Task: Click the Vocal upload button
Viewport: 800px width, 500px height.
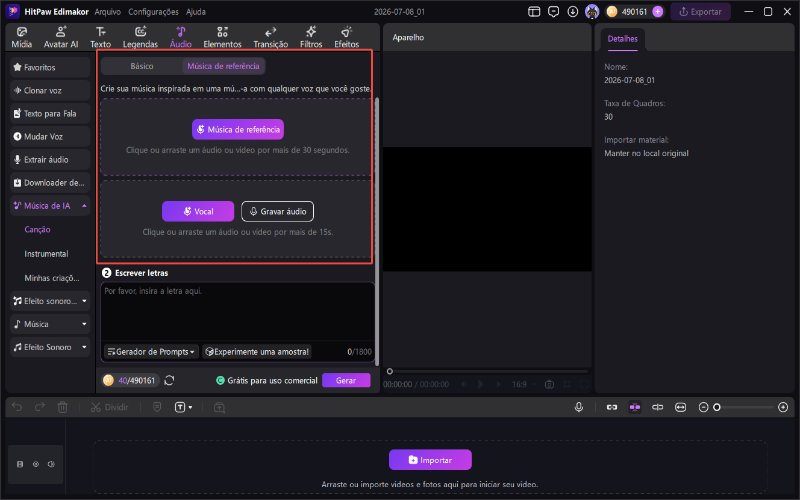Action: [x=198, y=211]
